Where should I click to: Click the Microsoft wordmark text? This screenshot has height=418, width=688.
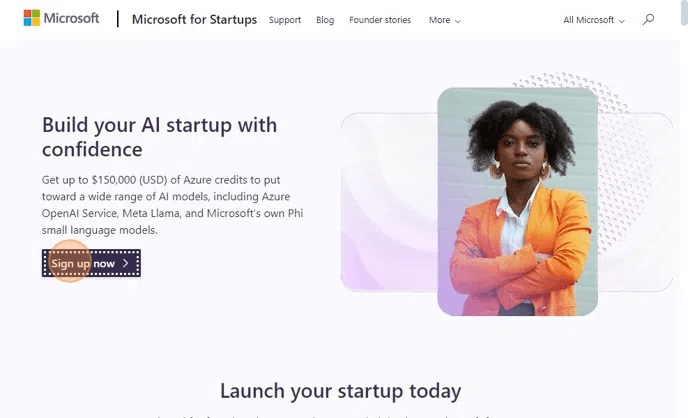[x=71, y=18]
